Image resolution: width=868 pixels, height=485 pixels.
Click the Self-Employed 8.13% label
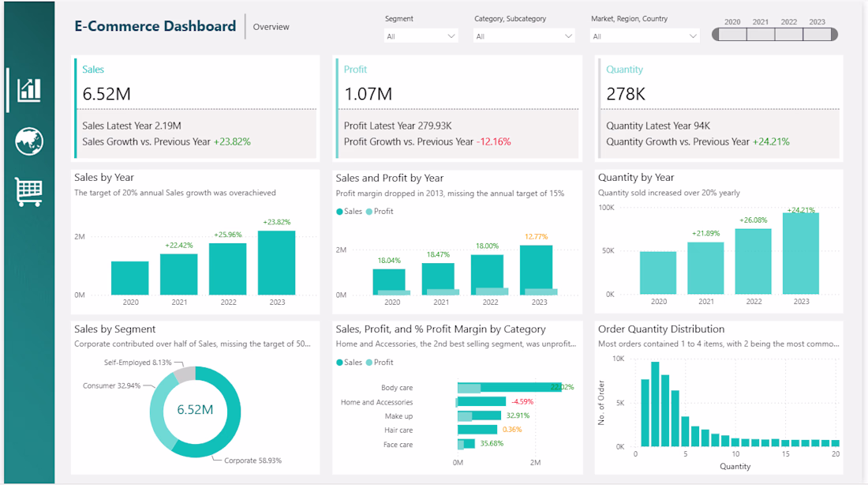tap(138, 363)
